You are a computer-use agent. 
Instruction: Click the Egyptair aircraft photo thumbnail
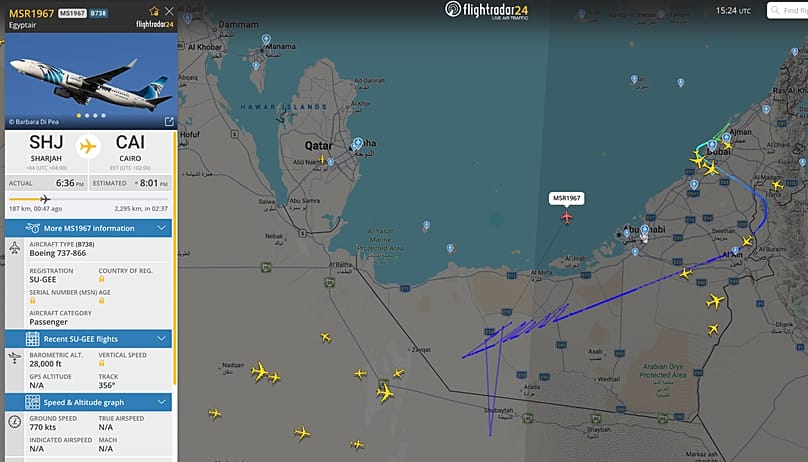91,81
